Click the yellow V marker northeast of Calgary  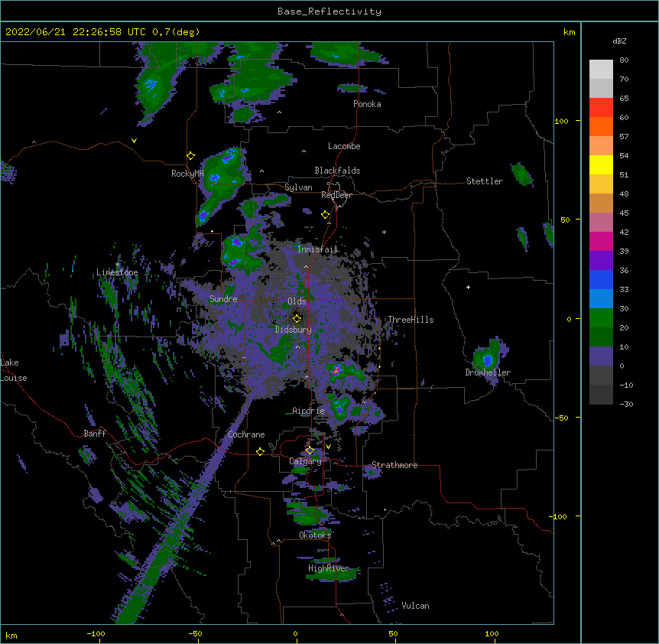click(328, 447)
